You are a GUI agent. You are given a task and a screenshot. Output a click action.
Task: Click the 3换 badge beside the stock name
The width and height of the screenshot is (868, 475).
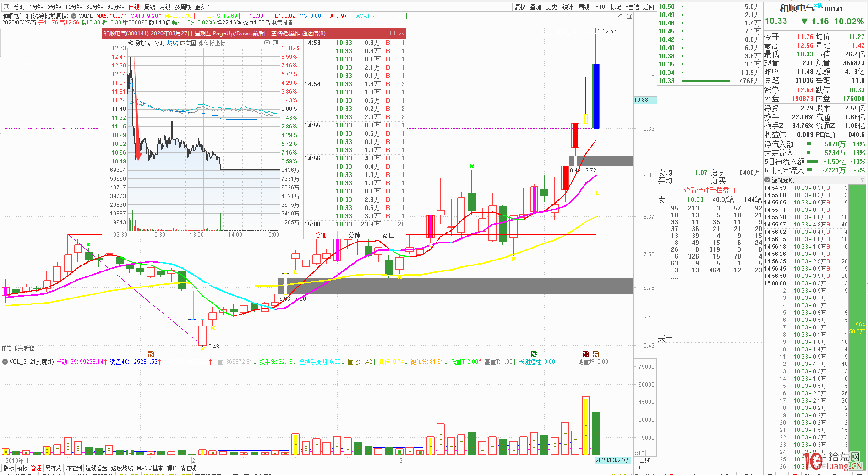[818, 6]
